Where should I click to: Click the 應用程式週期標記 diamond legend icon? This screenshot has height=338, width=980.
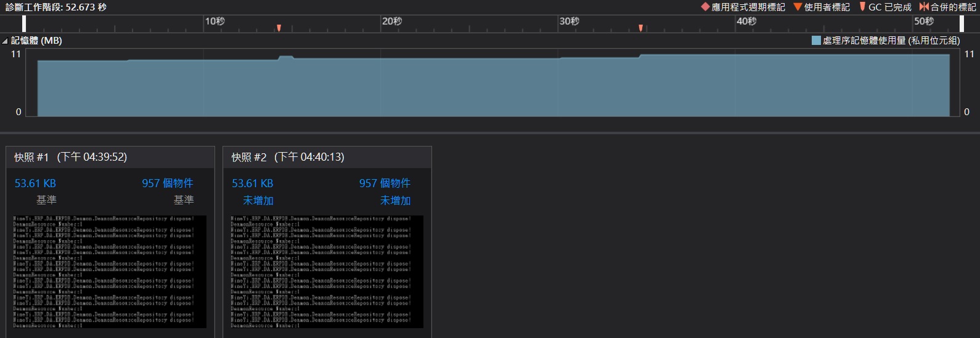705,7
